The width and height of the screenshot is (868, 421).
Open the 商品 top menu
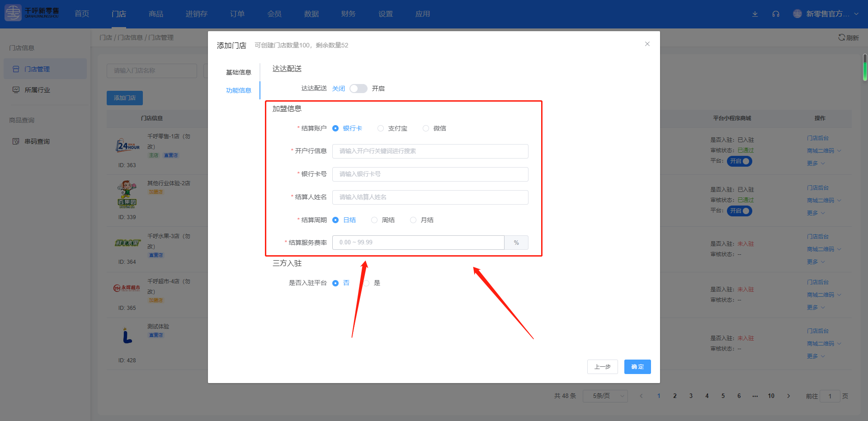click(156, 14)
